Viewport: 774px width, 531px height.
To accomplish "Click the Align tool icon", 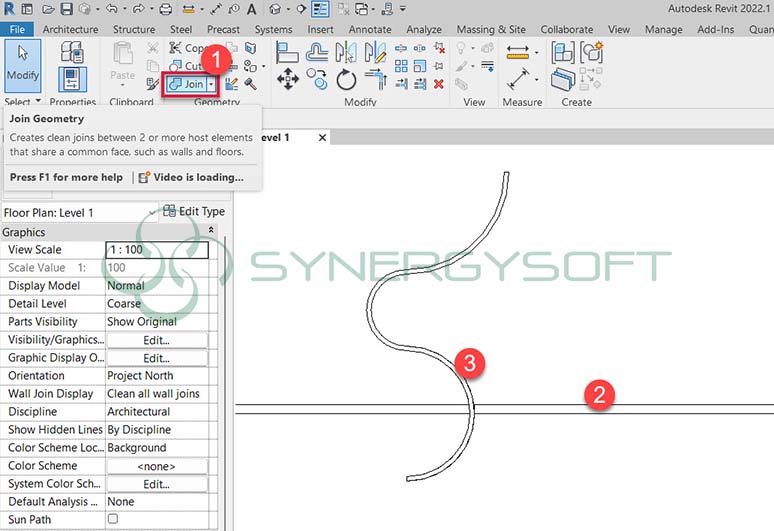I will click(x=288, y=51).
